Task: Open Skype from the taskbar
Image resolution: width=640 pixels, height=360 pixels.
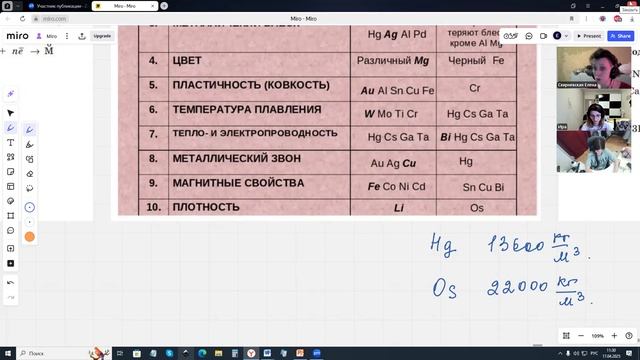Action: 169,353
